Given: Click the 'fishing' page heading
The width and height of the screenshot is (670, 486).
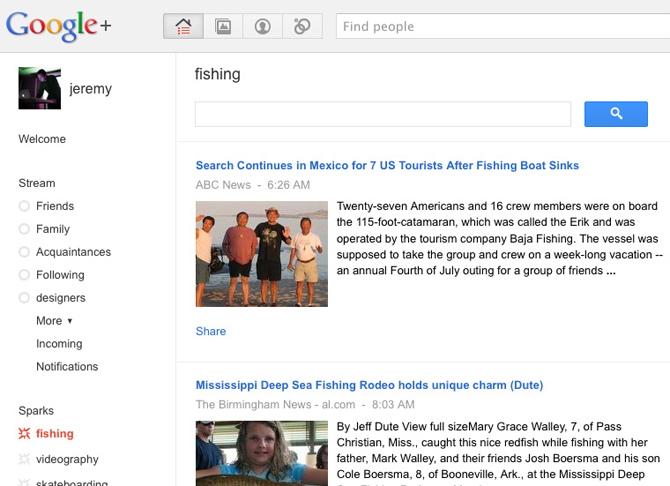Looking at the screenshot, I should 217,74.
